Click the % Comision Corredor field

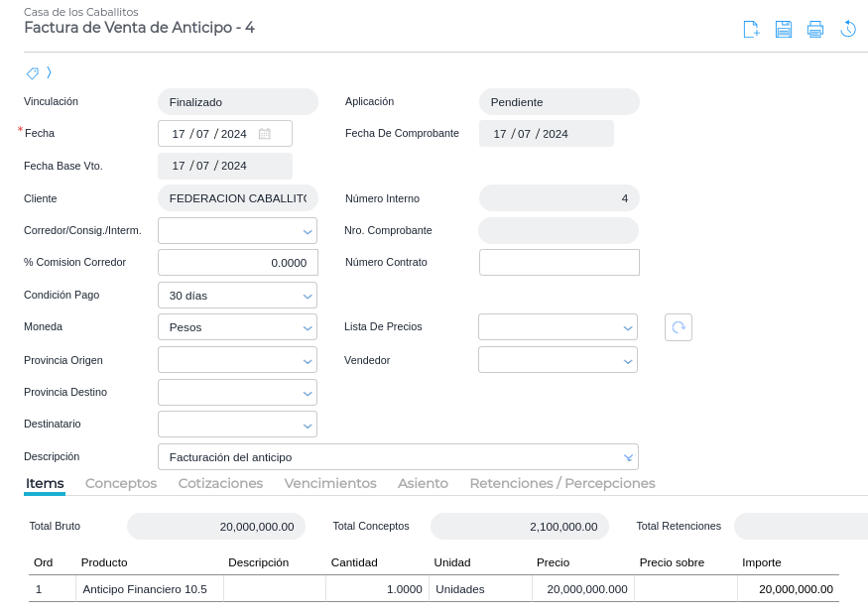click(x=237, y=263)
